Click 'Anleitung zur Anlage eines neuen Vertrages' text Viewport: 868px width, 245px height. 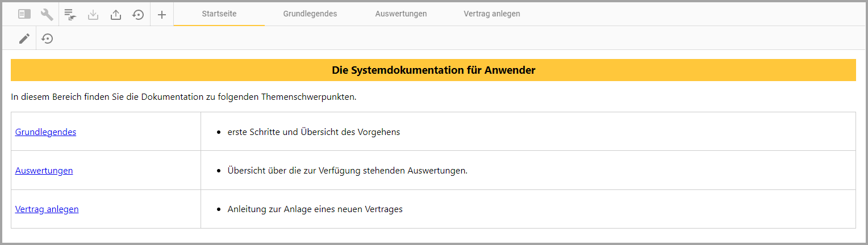[x=315, y=209]
